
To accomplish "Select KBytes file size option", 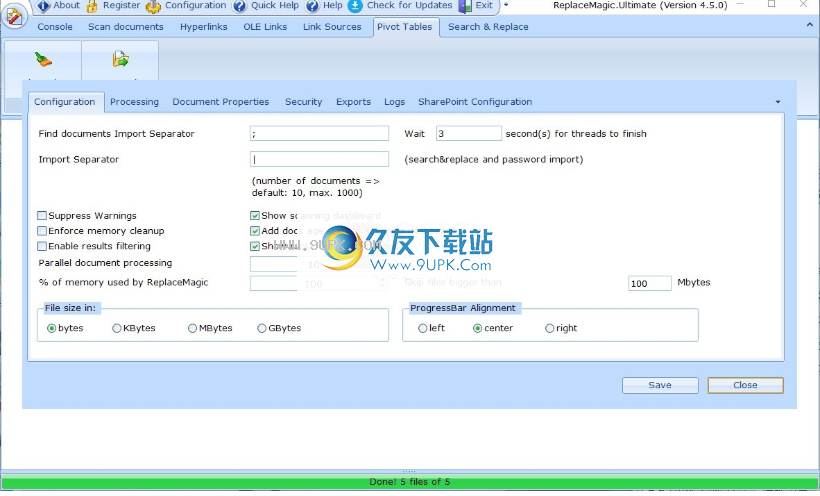I will (117, 329).
